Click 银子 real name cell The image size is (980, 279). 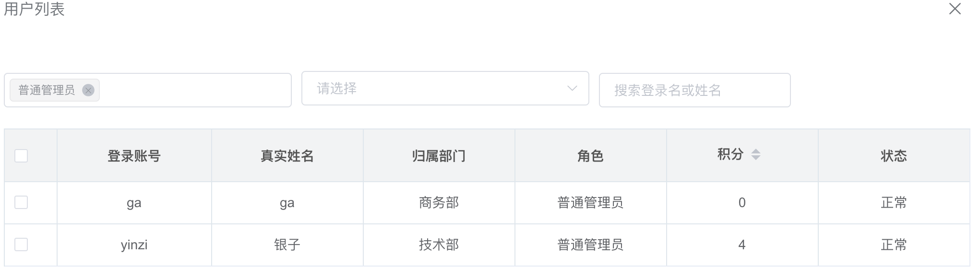287,245
